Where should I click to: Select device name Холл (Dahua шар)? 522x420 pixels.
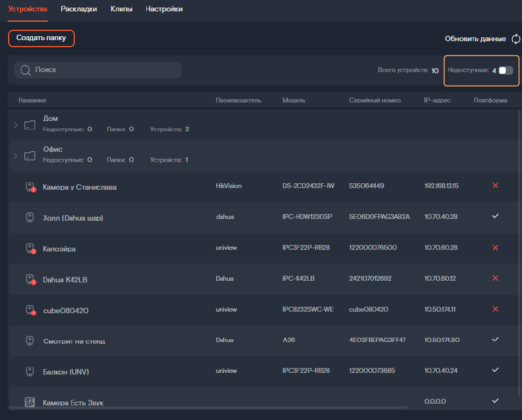[x=73, y=218]
